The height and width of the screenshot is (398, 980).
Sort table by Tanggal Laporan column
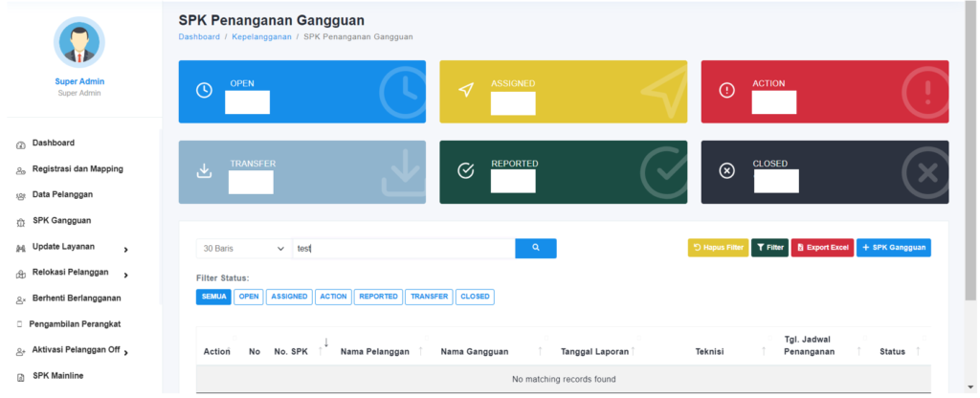(x=595, y=352)
